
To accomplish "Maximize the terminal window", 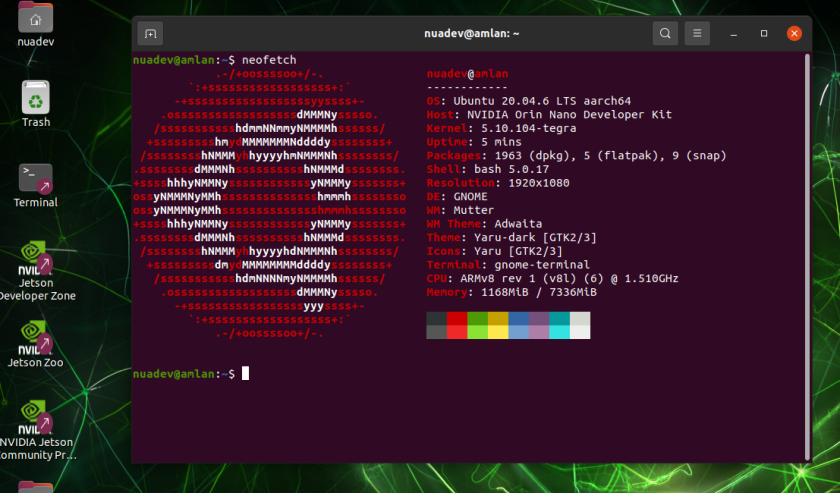I will tap(764, 34).
